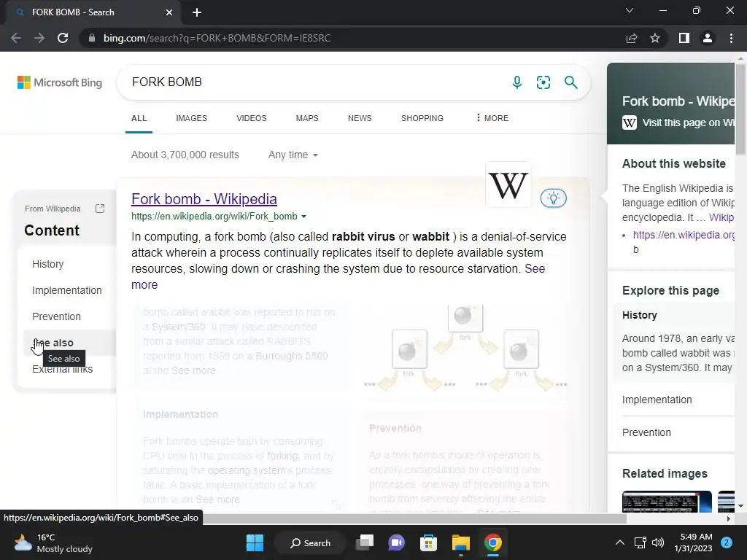Open clock showing 5:49 AM
Viewport: 747px width, 560px height.
click(693, 542)
